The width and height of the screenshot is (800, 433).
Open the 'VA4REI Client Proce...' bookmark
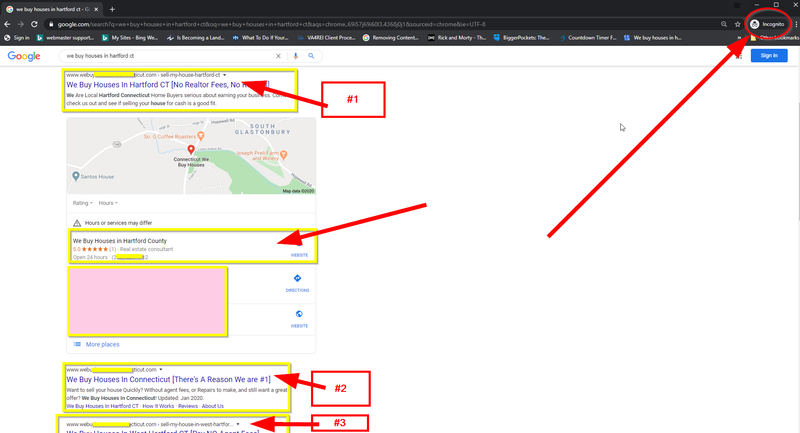click(x=327, y=38)
